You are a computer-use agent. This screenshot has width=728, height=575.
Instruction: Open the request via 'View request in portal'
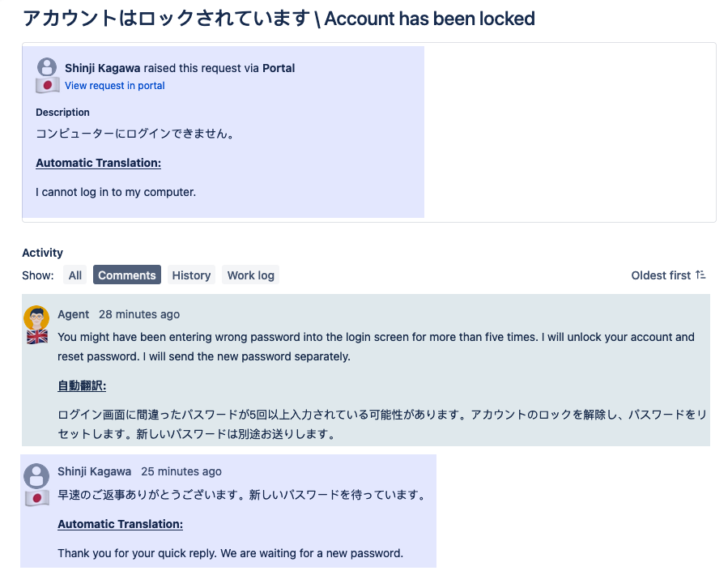click(x=114, y=86)
